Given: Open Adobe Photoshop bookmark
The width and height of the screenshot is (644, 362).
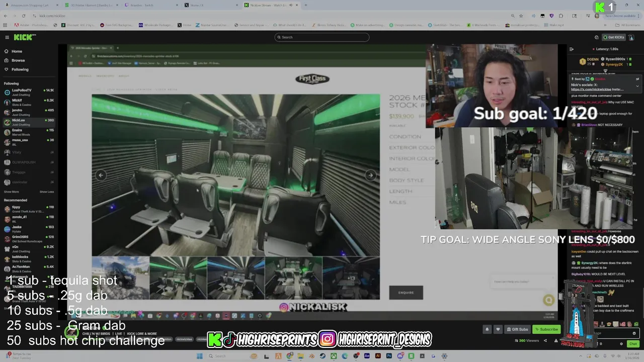Looking at the screenshot, I should [32, 25].
